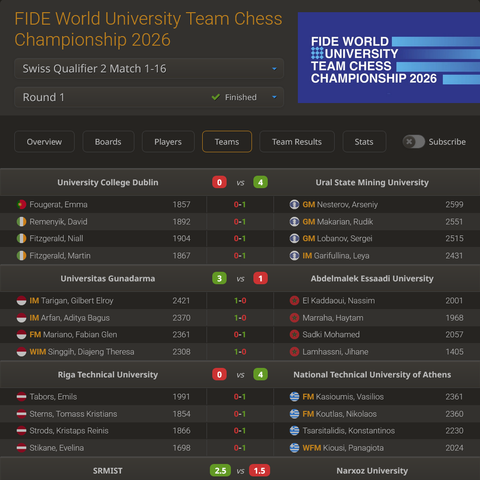Viewport: 480px width, 480px height.
Task: Open the Swiss Qualifier 2 Match dropdown
Action: click(149, 69)
